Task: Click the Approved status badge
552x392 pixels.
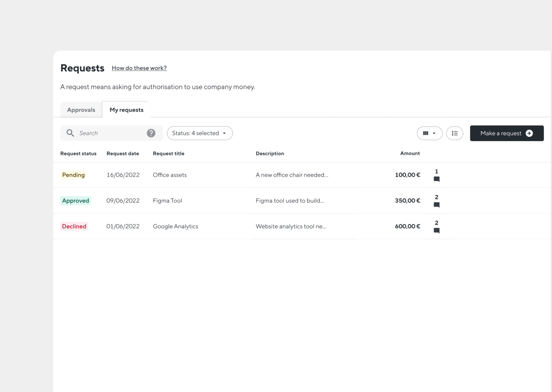Action: click(75, 201)
